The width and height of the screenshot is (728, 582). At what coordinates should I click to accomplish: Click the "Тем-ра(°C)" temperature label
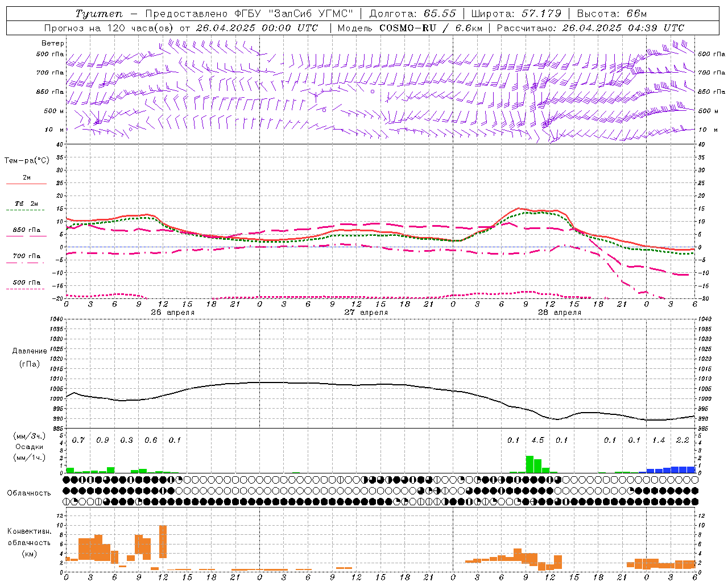(x=27, y=161)
